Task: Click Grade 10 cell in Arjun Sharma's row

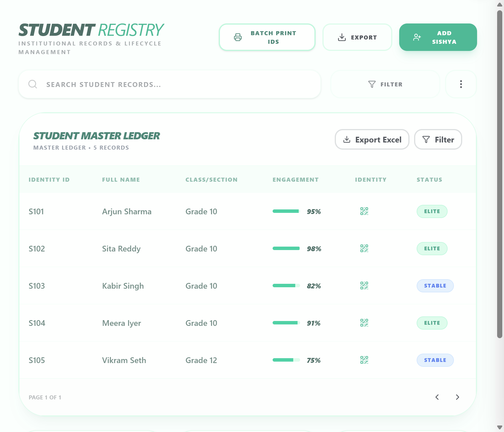Action: tap(201, 211)
